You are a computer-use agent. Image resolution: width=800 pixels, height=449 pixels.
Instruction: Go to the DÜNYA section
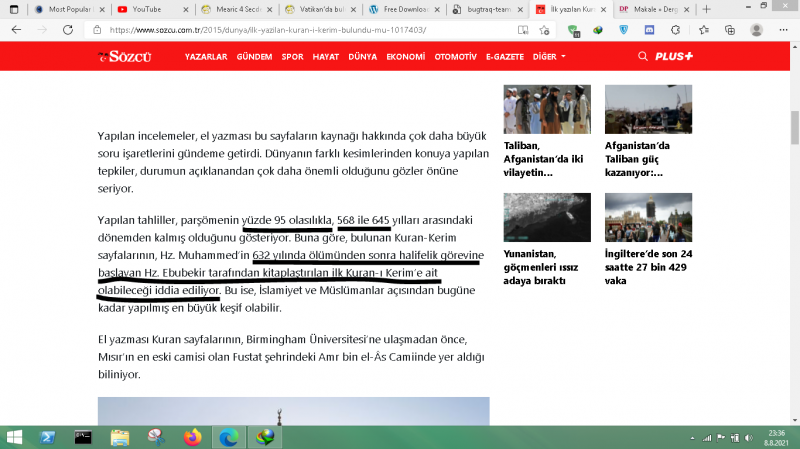pos(363,57)
